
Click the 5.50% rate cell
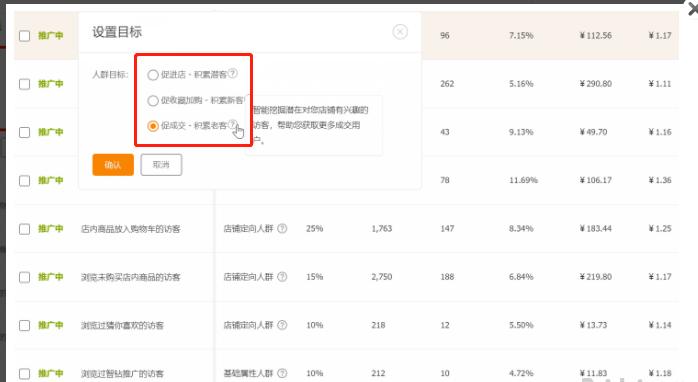[521, 325]
